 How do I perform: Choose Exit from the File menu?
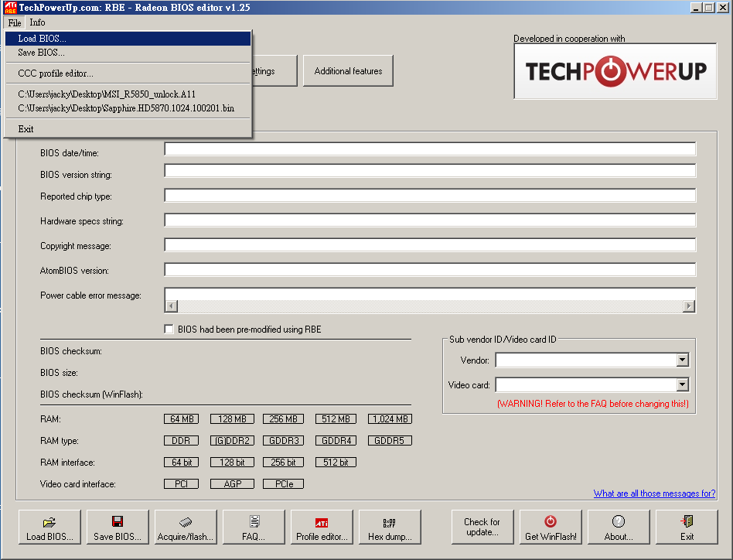(x=128, y=129)
